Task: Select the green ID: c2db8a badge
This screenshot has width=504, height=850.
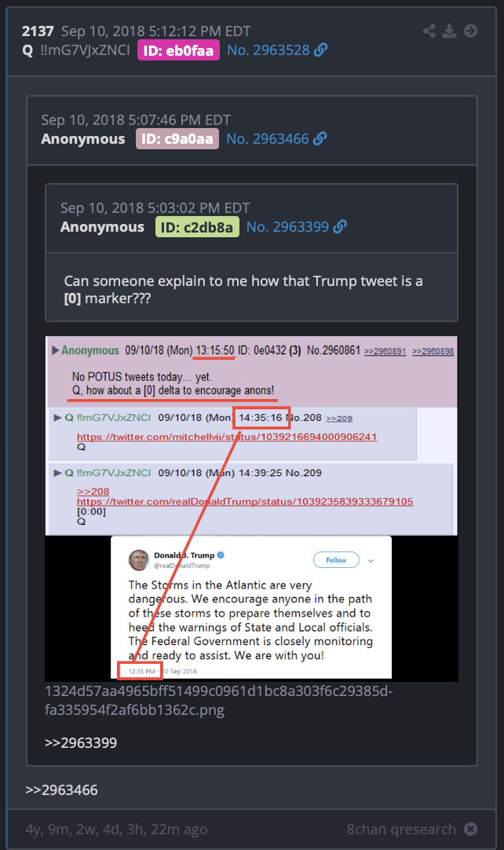Action: tap(197, 227)
